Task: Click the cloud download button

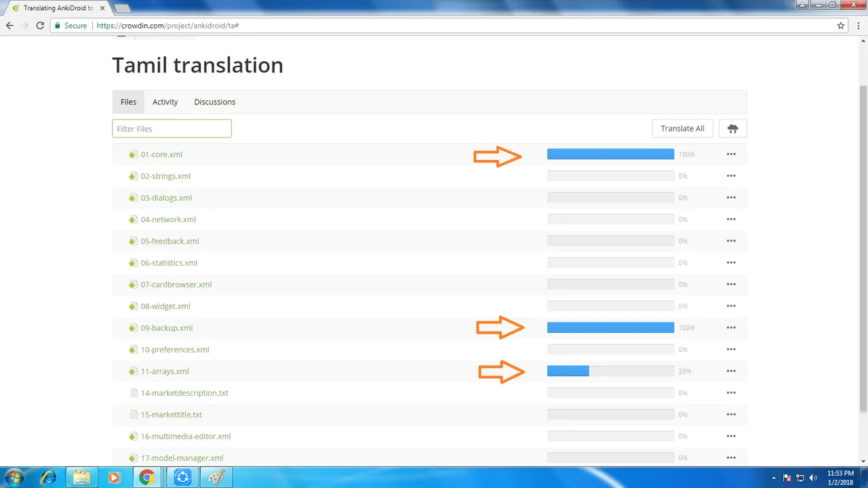Action: point(733,129)
